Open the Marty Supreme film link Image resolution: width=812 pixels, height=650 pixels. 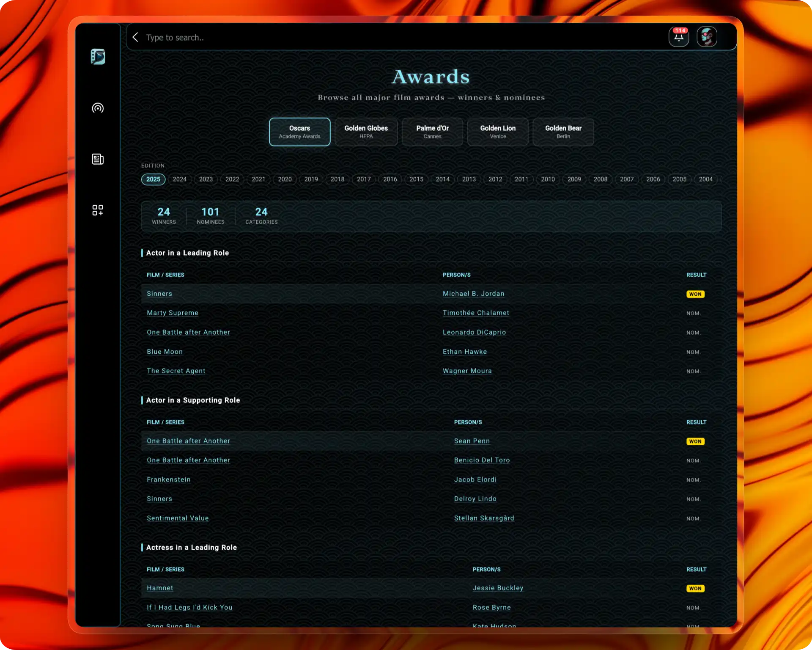pyautogui.click(x=173, y=313)
